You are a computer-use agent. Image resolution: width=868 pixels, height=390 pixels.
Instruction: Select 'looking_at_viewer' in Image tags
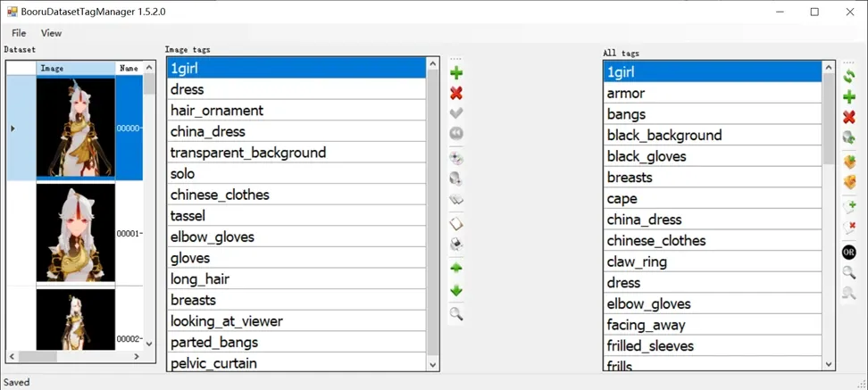(x=296, y=321)
